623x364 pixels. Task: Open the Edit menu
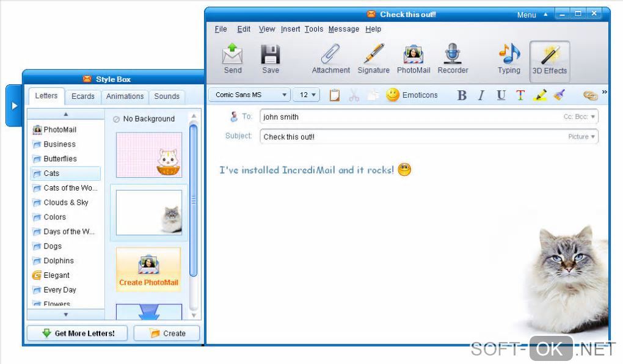point(244,29)
